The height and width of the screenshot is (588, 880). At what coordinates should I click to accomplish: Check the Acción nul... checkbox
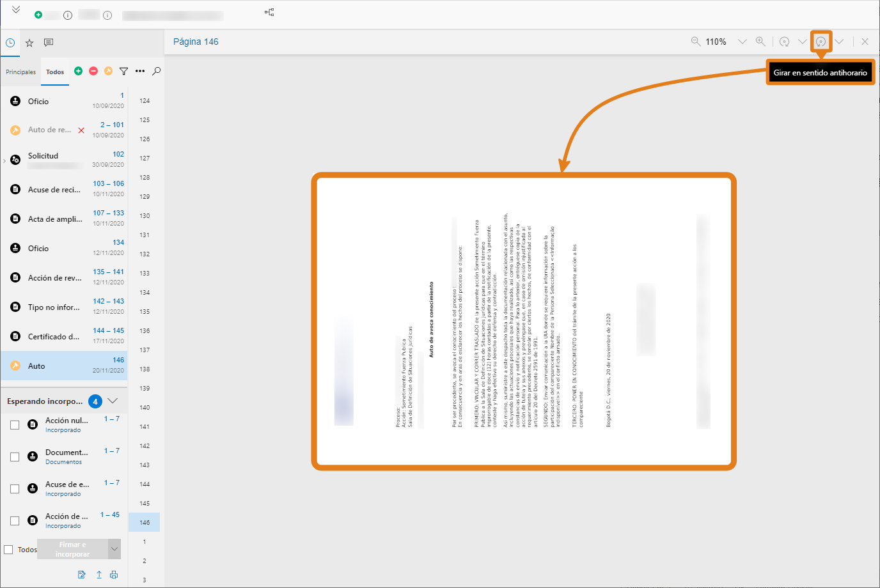pos(15,425)
